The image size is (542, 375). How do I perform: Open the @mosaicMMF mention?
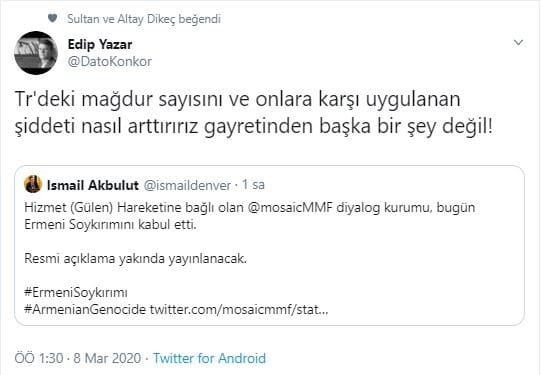click(290, 208)
